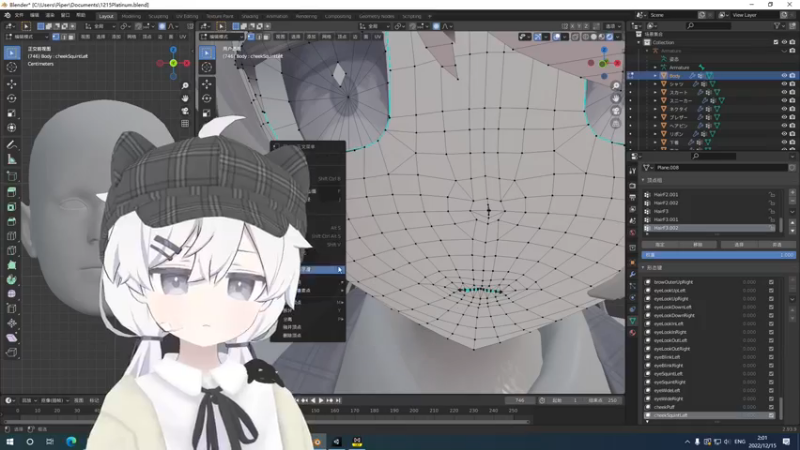
Task: Collapse the 顶点组 vertex groups panel
Action: point(643,180)
